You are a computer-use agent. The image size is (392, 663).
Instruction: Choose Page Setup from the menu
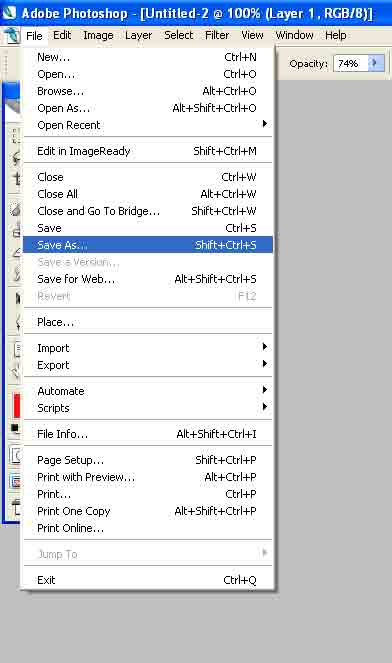coord(148,460)
